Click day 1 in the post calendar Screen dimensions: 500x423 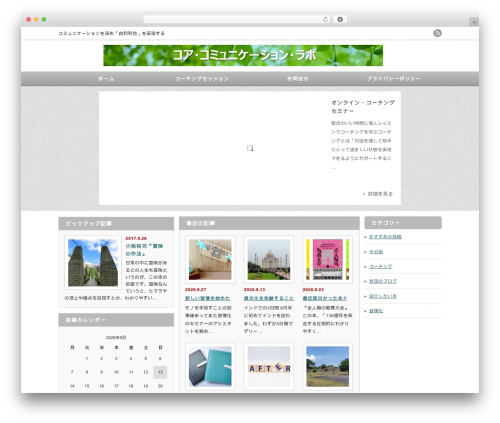tap(87, 359)
